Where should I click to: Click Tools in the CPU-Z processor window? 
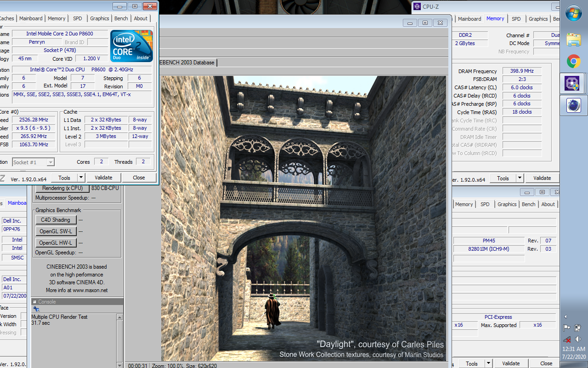coord(64,178)
